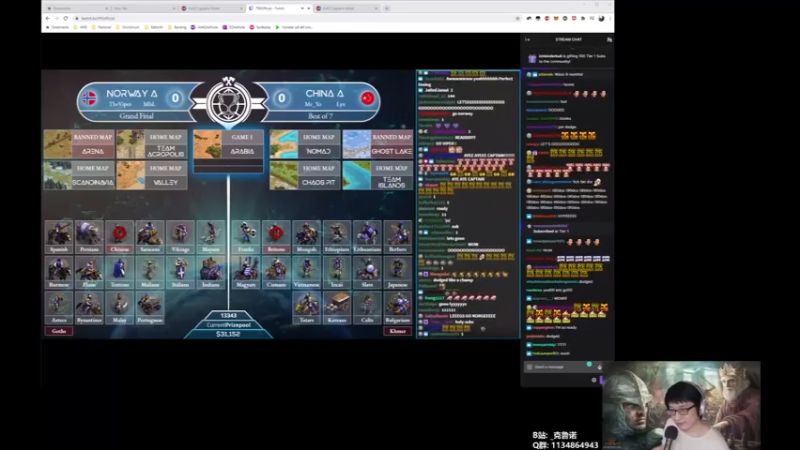Click the Aztecs civilization icon
Screen dimensions: 800x450
(59, 308)
